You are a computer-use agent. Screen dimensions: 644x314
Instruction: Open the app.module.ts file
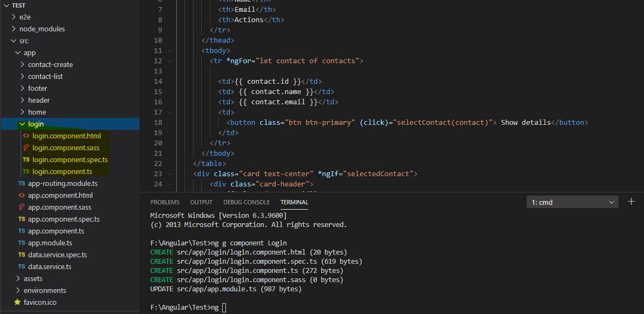pos(50,243)
